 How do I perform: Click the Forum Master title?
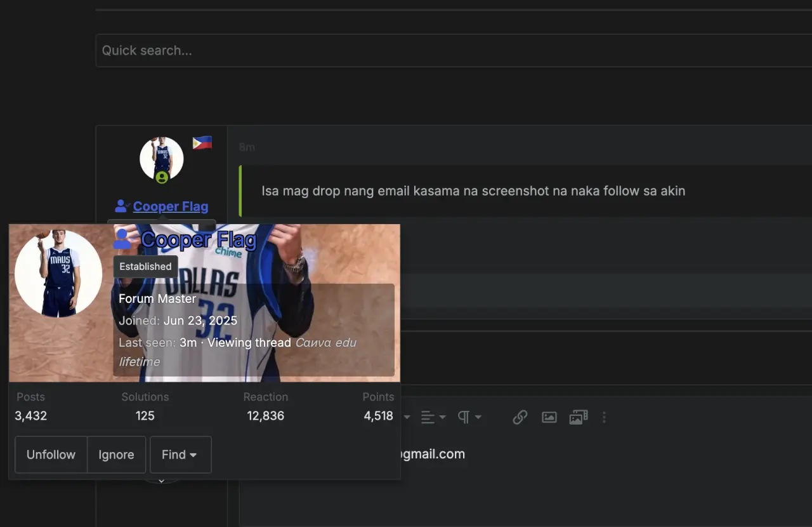tap(157, 298)
